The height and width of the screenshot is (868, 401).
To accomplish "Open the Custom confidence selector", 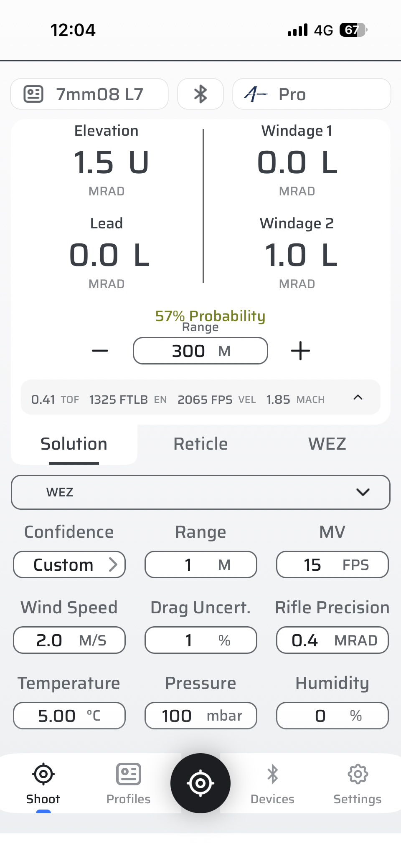I will pyautogui.click(x=69, y=564).
